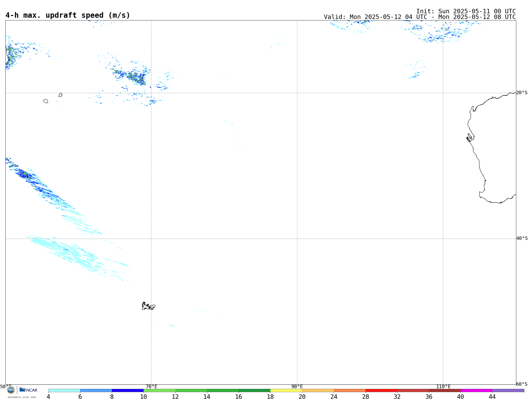Click the purple colorbar segment above 44
Viewport: 532px width, 400px height.
click(508, 391)
